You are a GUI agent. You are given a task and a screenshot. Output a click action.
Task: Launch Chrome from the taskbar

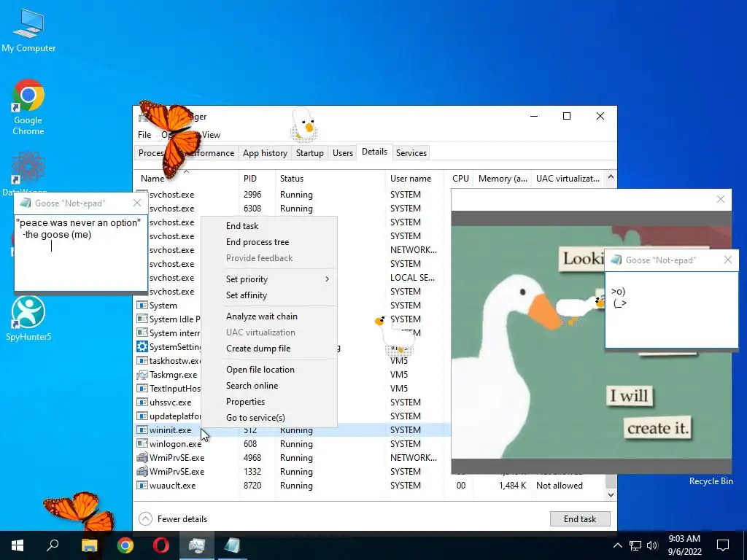click(125, 545)
